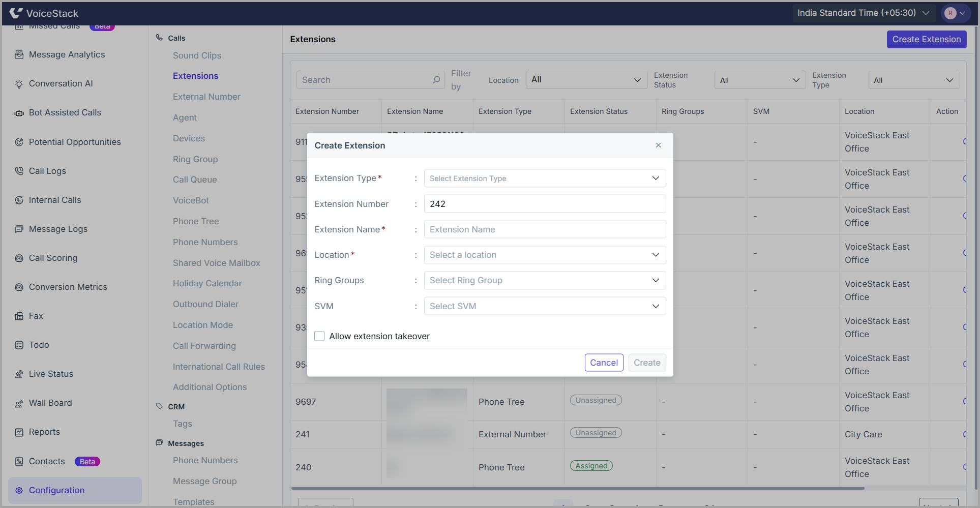Viewport: 980px width, 508px height.
Task: Click the Conversation AI lightbulb icon
Action: pyautogui.click(x=19, y=84)
